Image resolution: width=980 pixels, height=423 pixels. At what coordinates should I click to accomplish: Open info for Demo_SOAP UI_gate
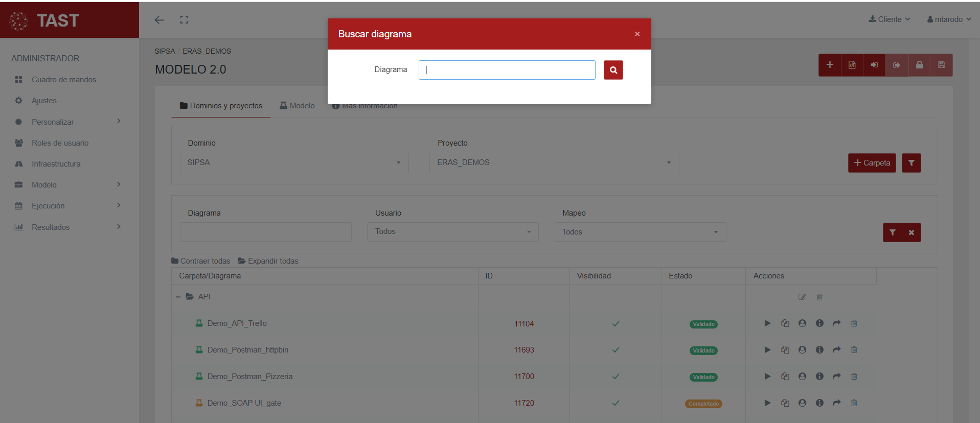[819, 403]
